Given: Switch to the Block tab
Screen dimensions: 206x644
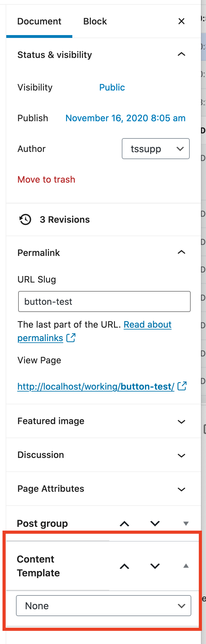Looking at the screenshot, I should pyautogui.click(x=95, y=21).
